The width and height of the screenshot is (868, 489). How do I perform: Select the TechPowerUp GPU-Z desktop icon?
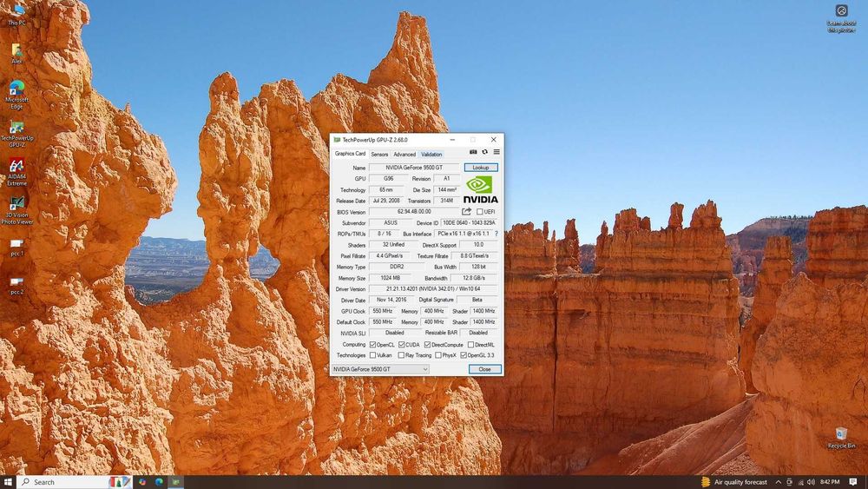click(x=16, y=134)
